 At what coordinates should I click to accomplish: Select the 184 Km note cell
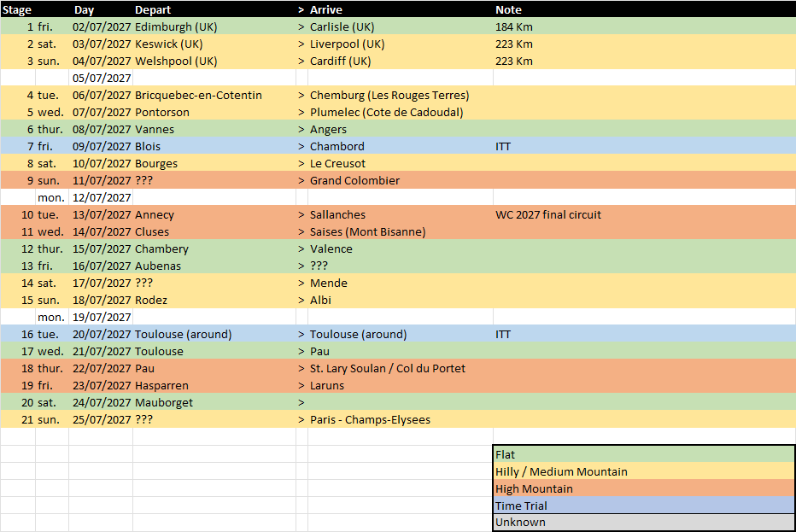[x=644, y=27]
